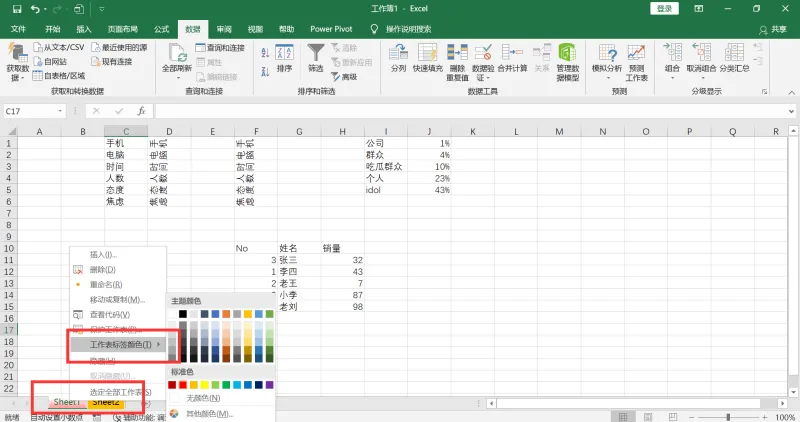800x422 pixels.
Task: Pick the standard yellow color swatch
Action: point(205,385)
